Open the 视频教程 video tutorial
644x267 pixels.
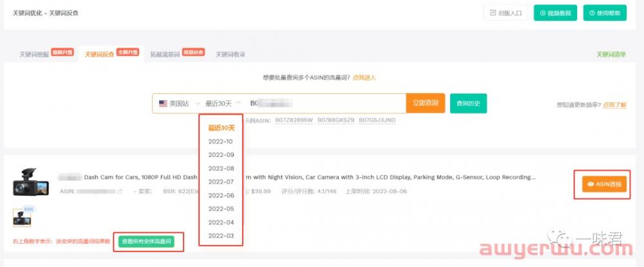click(x=555, y=13)
